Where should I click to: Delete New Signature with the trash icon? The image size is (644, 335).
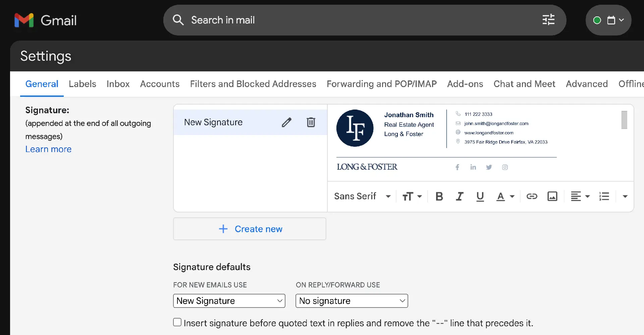point(311,122)
